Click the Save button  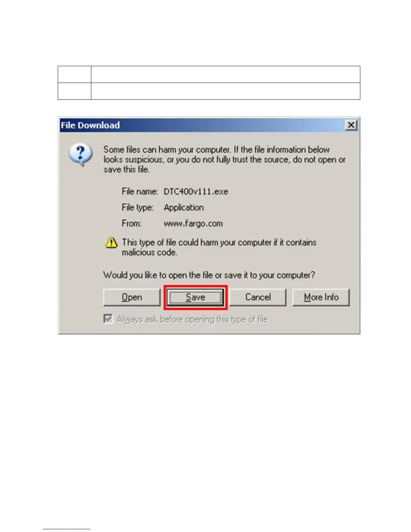[x=195, y=297]
